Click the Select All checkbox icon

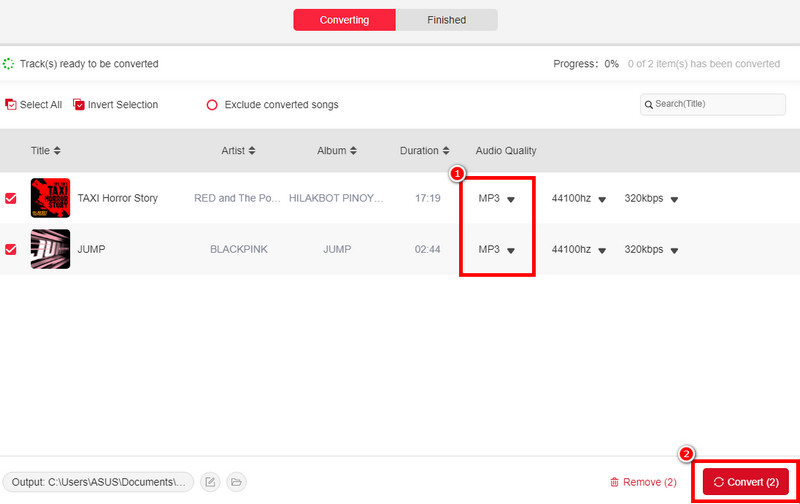(11, 105)
